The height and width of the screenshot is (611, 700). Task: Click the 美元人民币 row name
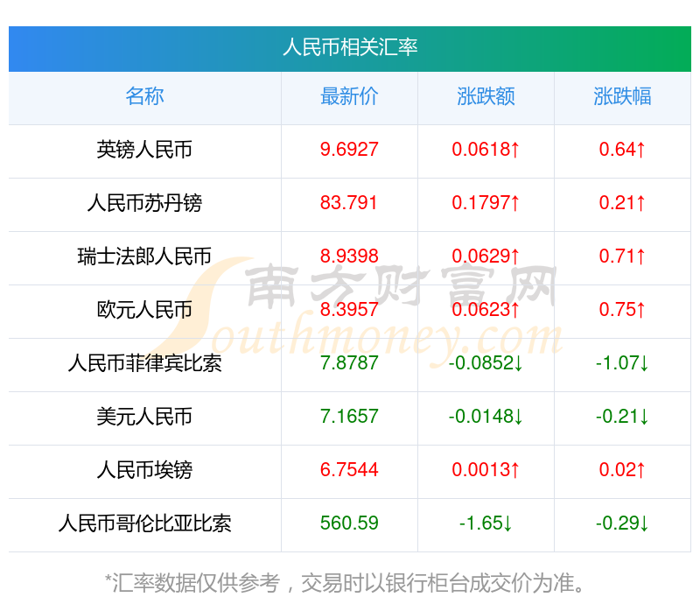click(x=144, y=417)
